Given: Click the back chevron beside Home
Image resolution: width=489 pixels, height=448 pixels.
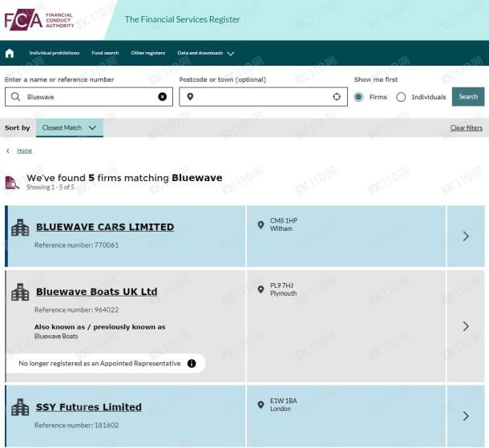Looking at the screenshot, I should pyautogui.click(x=8, y=151).
